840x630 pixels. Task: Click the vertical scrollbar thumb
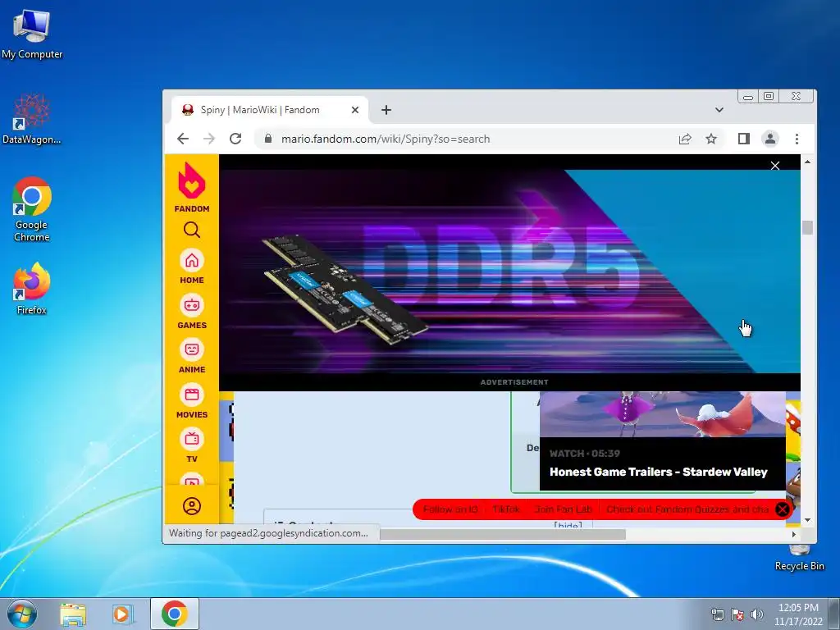pyautogui.click(x=807, y=227)
